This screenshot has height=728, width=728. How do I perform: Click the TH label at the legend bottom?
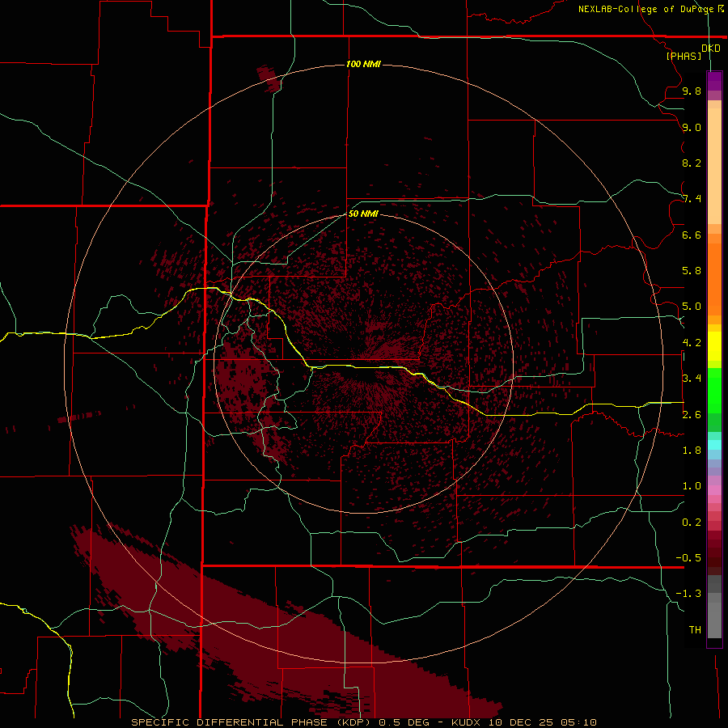(x=695, y=630)
